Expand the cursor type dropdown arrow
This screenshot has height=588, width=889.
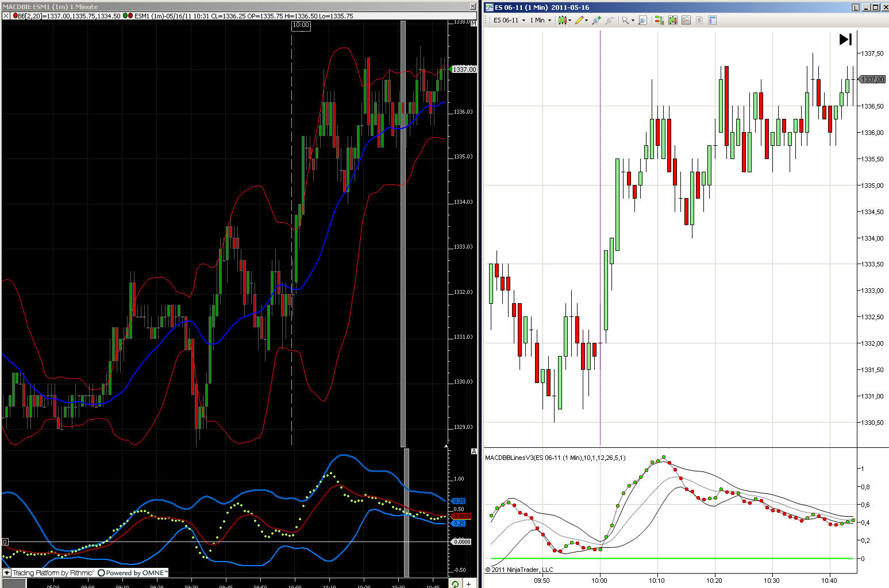click(633, 20)
